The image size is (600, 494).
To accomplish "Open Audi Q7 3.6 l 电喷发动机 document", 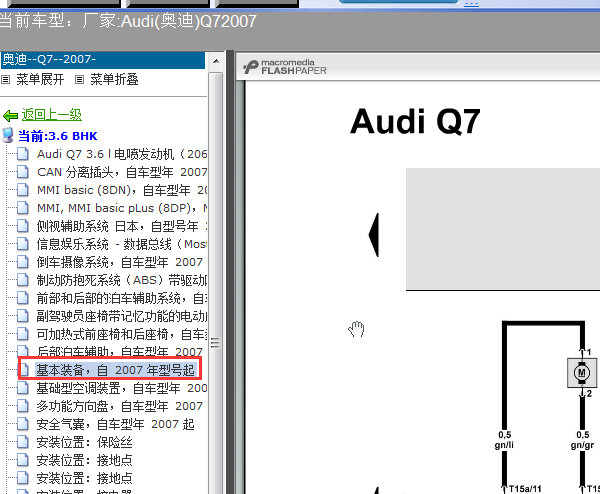I will coord(122,154).
